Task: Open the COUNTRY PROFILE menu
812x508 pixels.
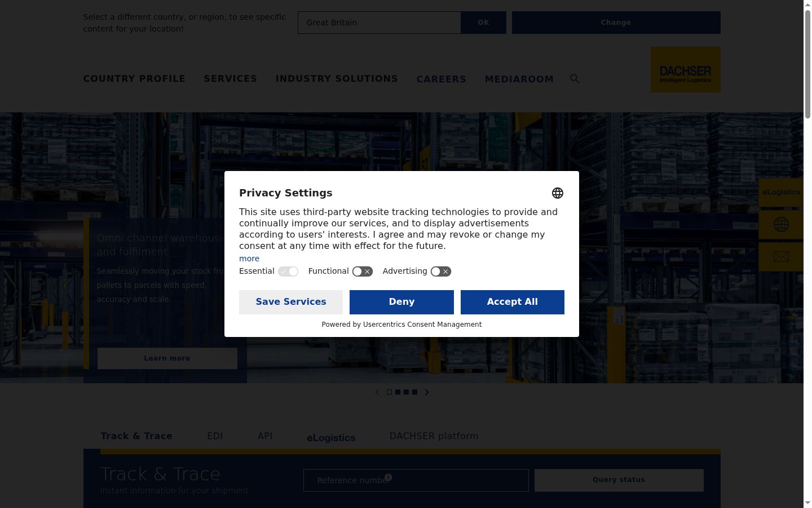Action: pyautogui.click(x=134, y=78)
